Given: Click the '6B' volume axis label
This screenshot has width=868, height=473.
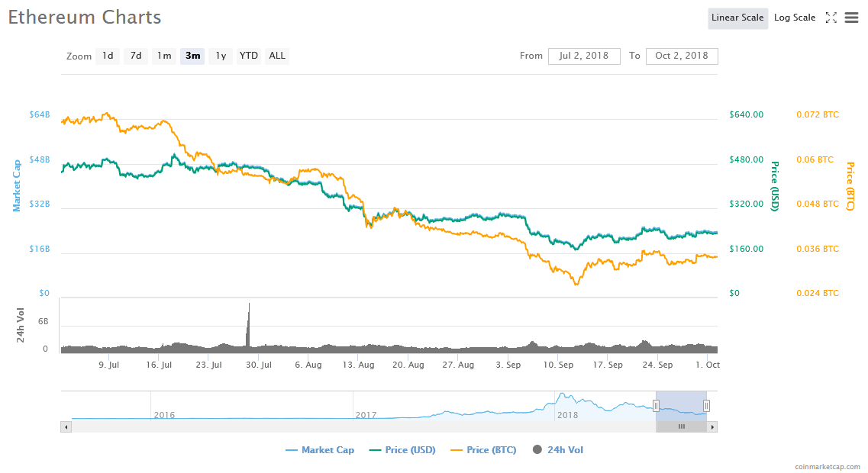Looking at the screenshot, I should (44, 321).
